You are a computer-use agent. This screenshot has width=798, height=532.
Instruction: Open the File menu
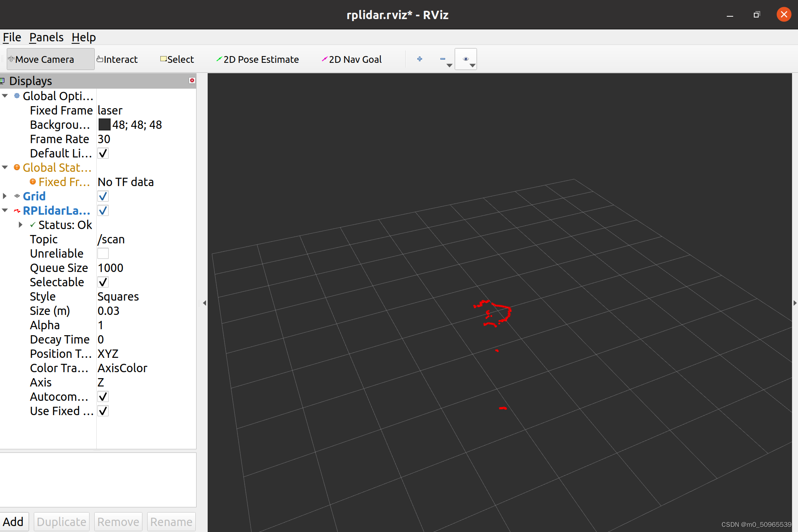click(12, 37)
